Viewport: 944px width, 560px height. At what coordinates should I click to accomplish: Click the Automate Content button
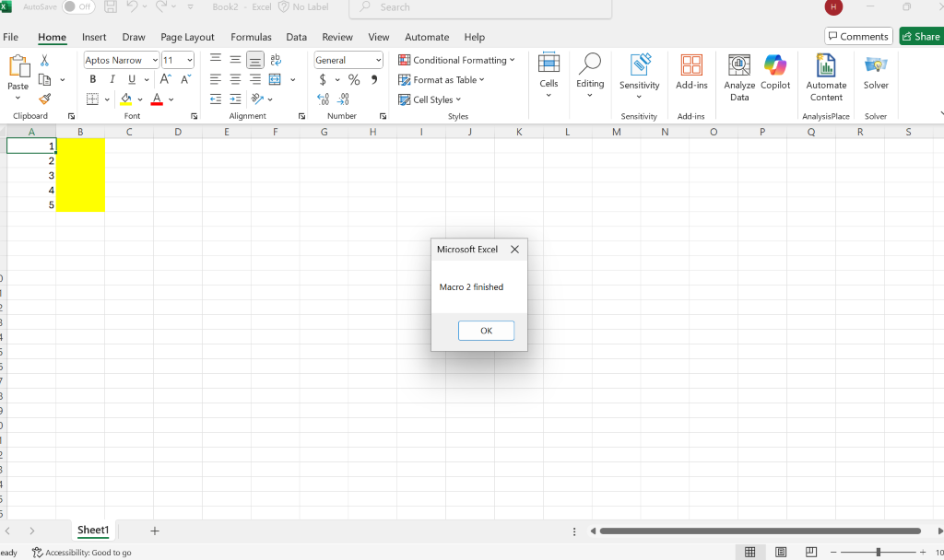[x=826, y=77]
